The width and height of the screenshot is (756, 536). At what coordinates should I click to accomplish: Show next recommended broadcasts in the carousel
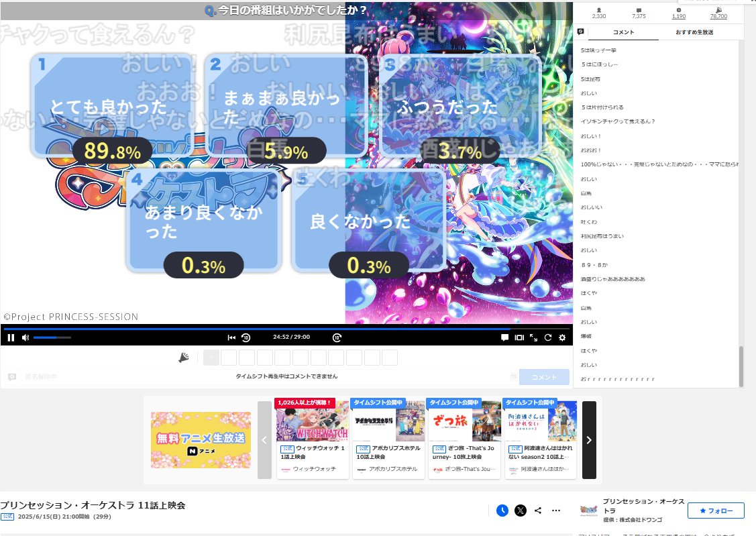[x=589, y=439]
